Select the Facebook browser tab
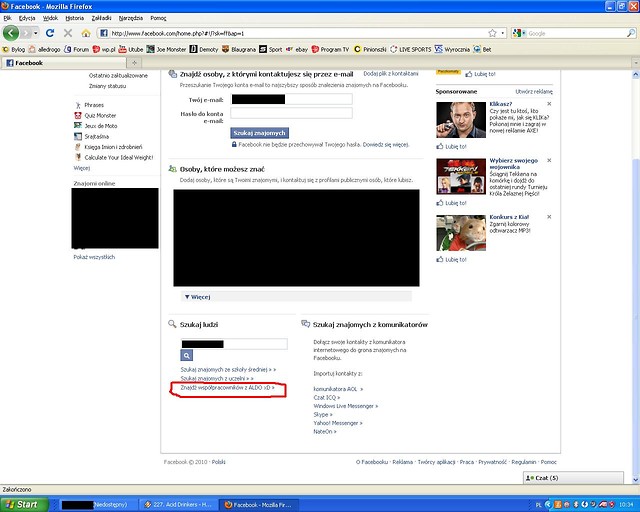 click(x=64, y=62)
